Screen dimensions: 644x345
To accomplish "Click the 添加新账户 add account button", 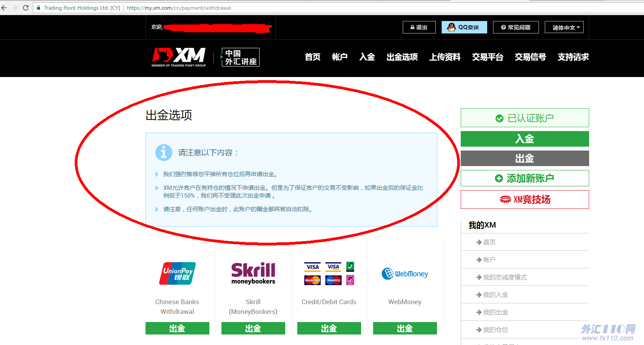I will click(x=525, y=178).
